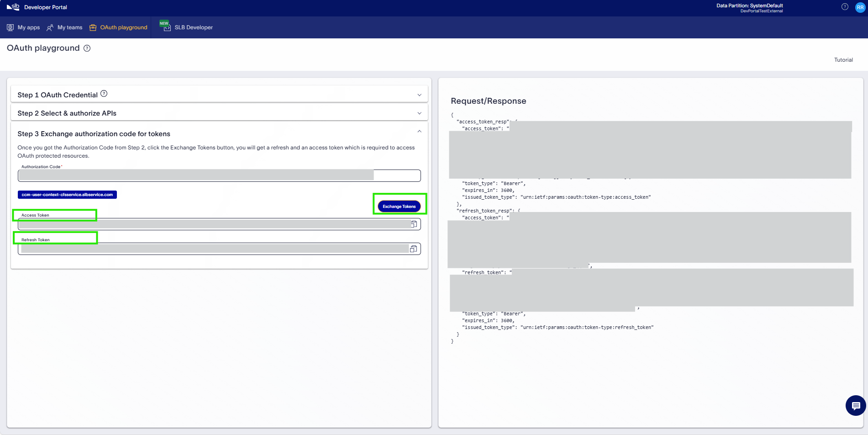Copy the Access Token value

413,224
